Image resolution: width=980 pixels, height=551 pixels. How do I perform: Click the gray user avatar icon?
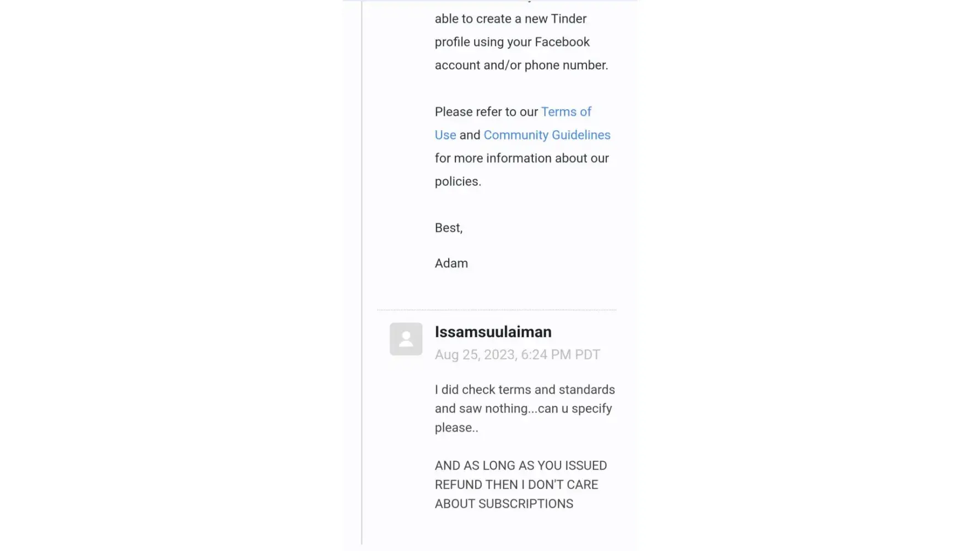(406, 339)
